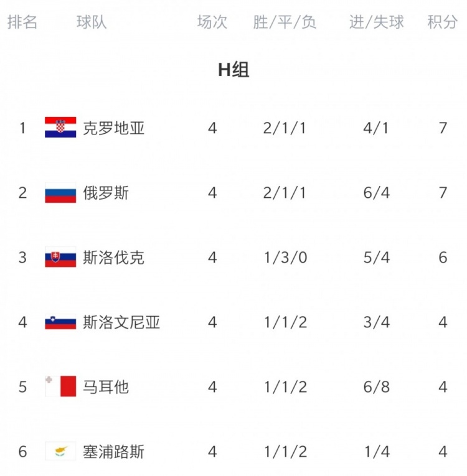Open team 塞浦路斯
This screenshot has height=476, width=467.
113,451
